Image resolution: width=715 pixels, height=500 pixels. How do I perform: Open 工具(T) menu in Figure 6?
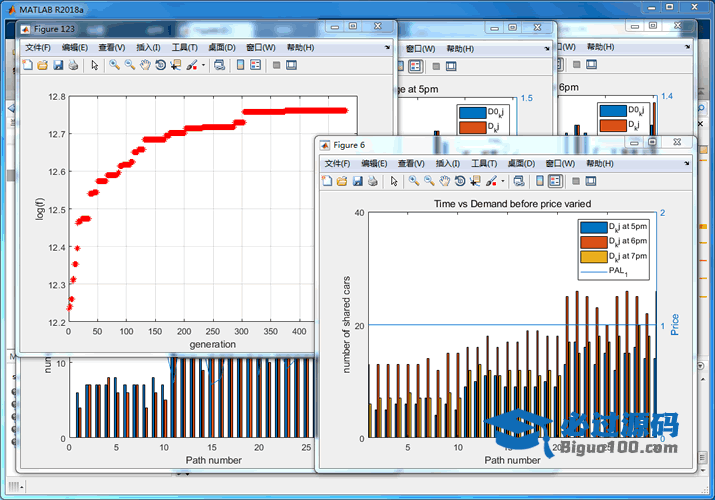[484, 163]
